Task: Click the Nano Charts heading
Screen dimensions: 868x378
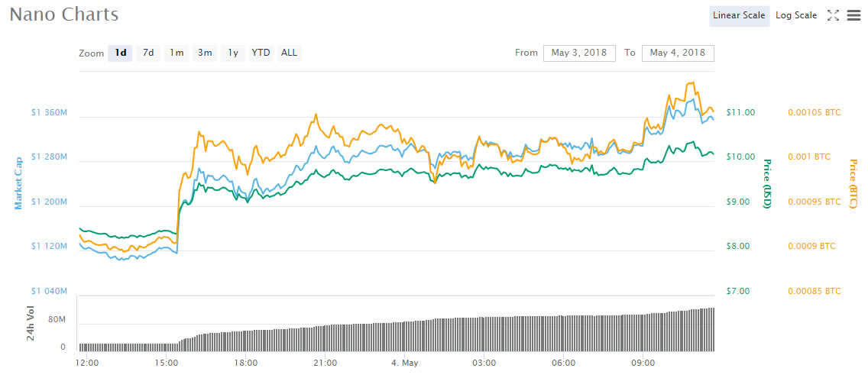Action: 63,15
